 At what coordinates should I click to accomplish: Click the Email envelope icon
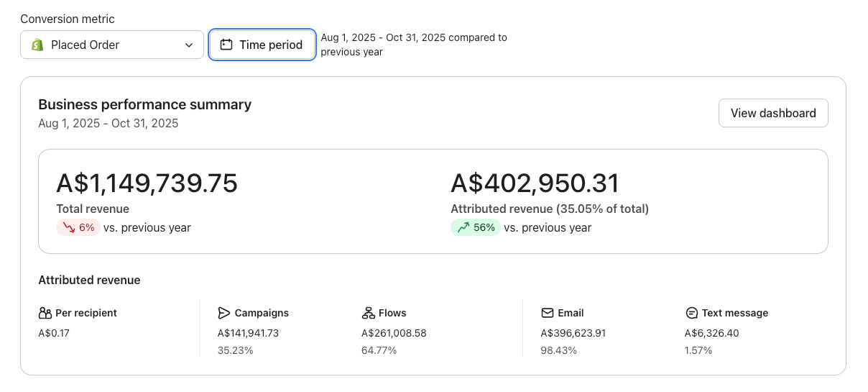(548, 313)
